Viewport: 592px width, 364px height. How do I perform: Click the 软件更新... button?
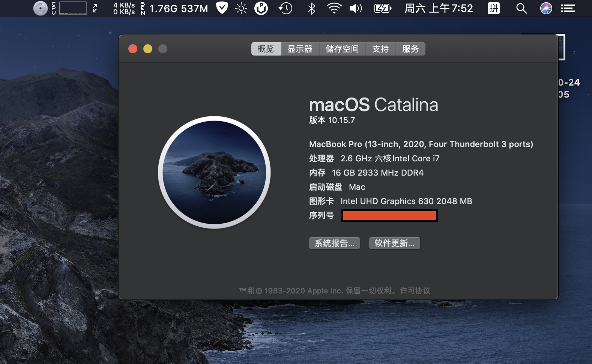pyautogui.click(x=395, y=243)
